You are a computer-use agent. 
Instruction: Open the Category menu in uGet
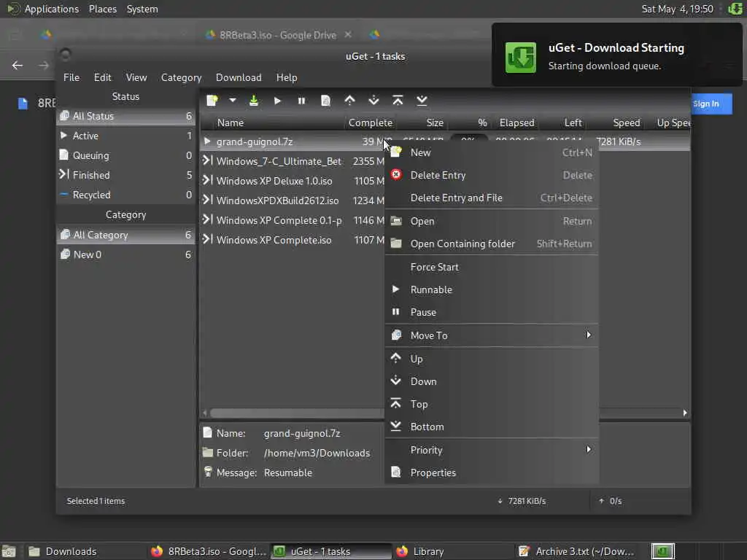click(181, 77)
